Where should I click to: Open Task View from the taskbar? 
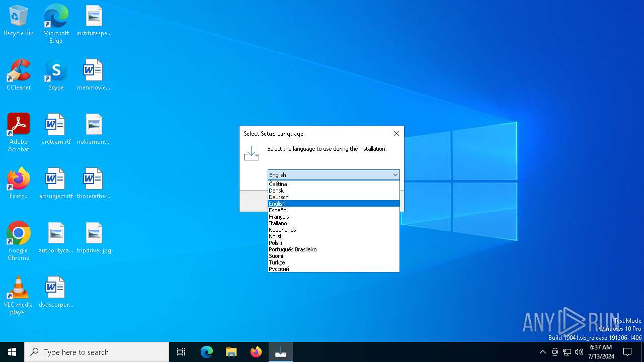point(181,352)
